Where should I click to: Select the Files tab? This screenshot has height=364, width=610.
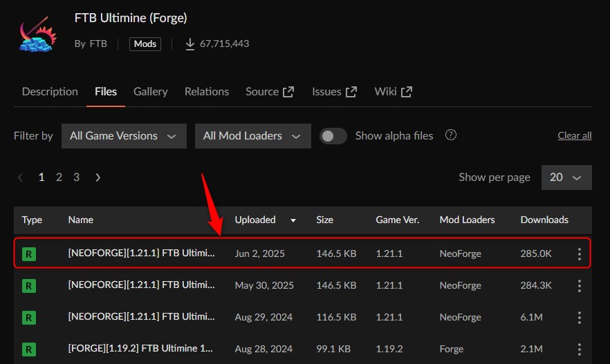(106, 92)
